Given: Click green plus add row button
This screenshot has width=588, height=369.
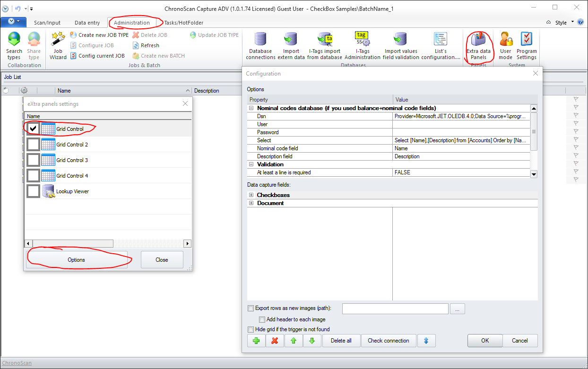Looking at the screenshot, I should [256, 341].
